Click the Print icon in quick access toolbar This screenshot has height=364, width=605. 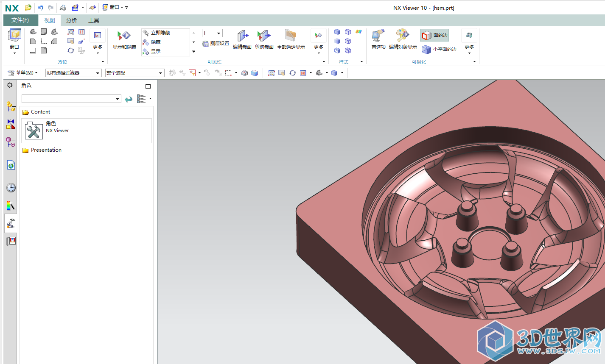point(63,8)
